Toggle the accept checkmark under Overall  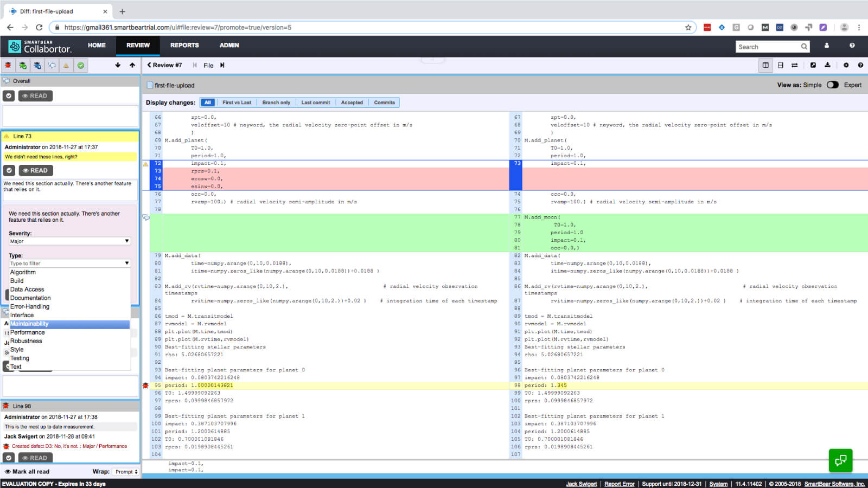9,96
